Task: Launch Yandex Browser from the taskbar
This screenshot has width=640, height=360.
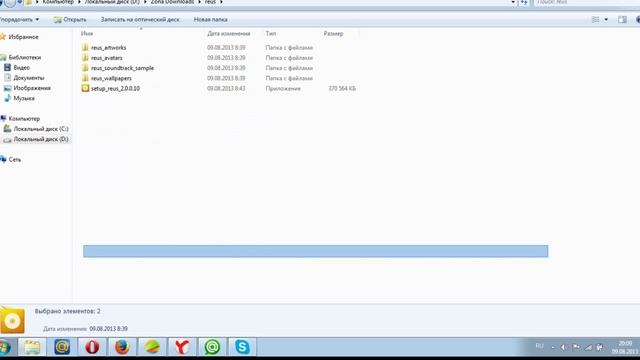Action: click(x=182, y=347)
